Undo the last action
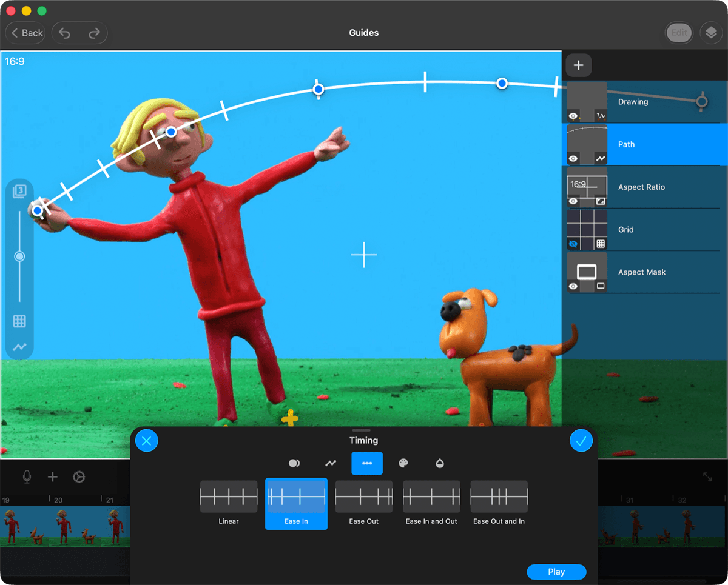728x585 pixels. [x=65, y=33]
